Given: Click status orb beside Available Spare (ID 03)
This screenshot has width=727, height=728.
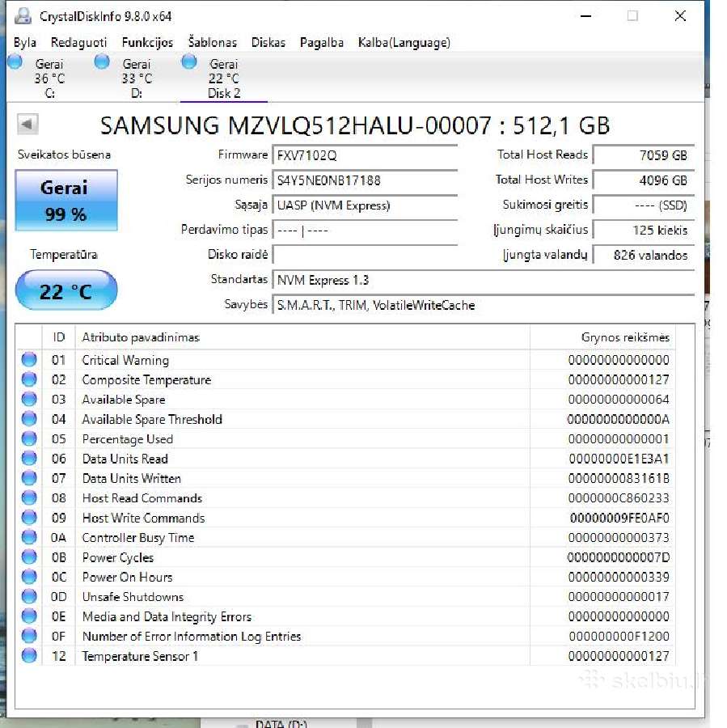Looking at the screenshot, I should (29, 399).
